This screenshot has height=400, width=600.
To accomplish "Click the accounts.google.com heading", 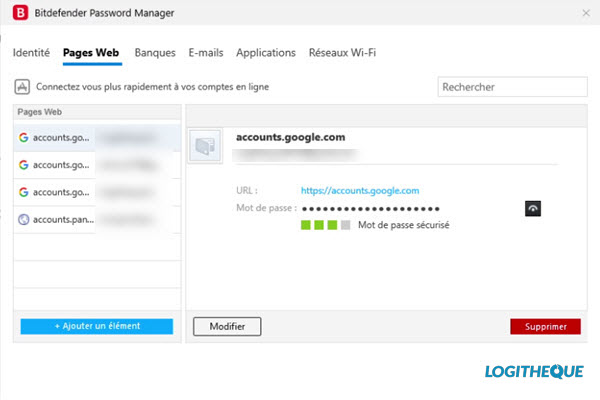I will (x=290, y=137).
